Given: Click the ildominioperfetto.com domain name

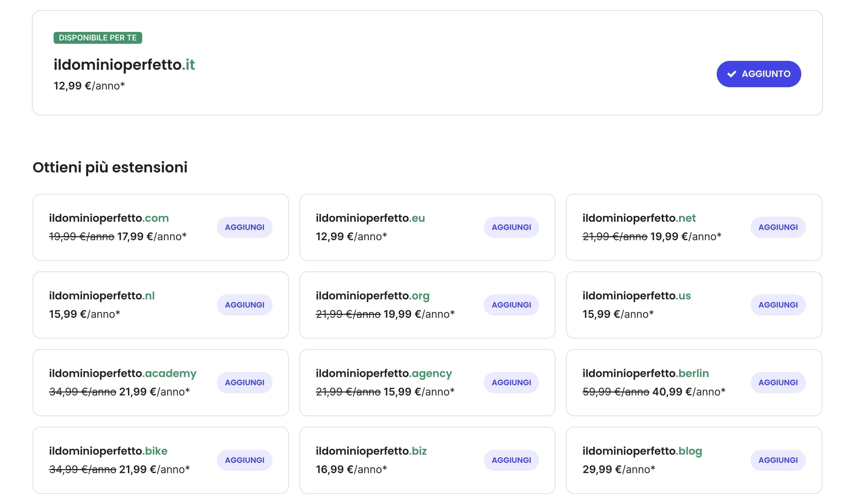Looking at the screenshot, I should (x=109, y=218).
